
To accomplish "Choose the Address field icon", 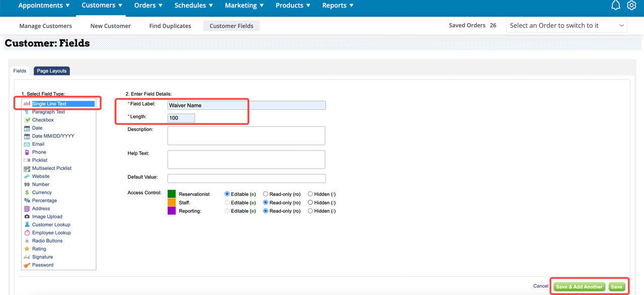I will [x=27, y=208].
